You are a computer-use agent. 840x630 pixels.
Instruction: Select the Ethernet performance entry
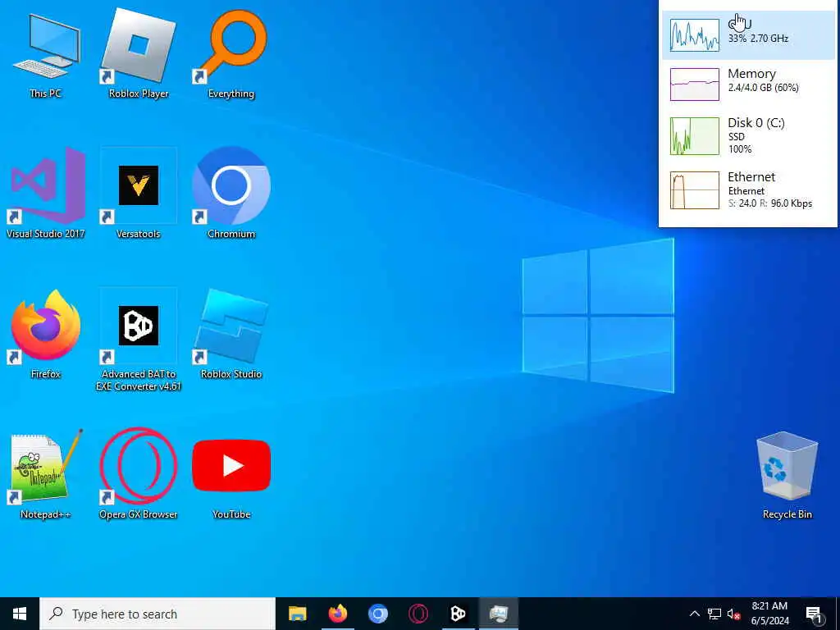748,190
